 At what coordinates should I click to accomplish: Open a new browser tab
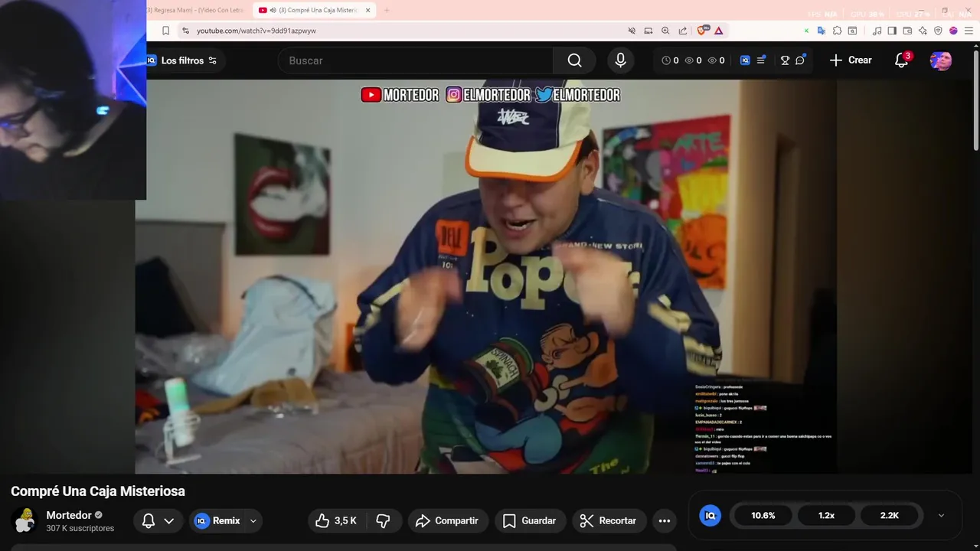387,10
